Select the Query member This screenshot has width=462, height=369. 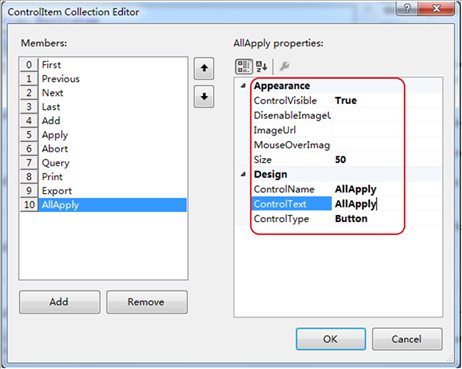click(x=103, y=163)
